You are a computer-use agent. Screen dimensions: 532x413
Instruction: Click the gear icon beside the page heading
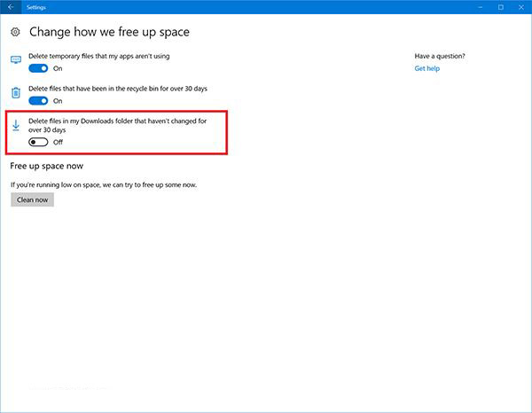coord(16,32)
